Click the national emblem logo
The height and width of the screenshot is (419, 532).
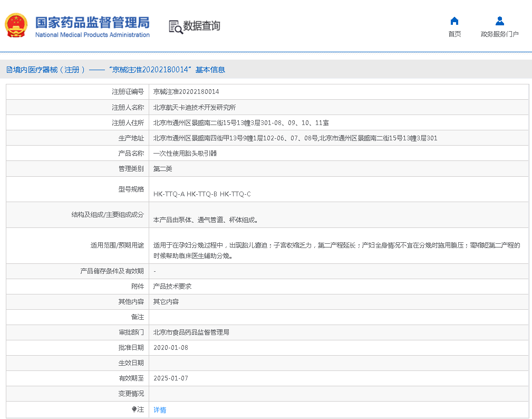[x=16, y=25]
